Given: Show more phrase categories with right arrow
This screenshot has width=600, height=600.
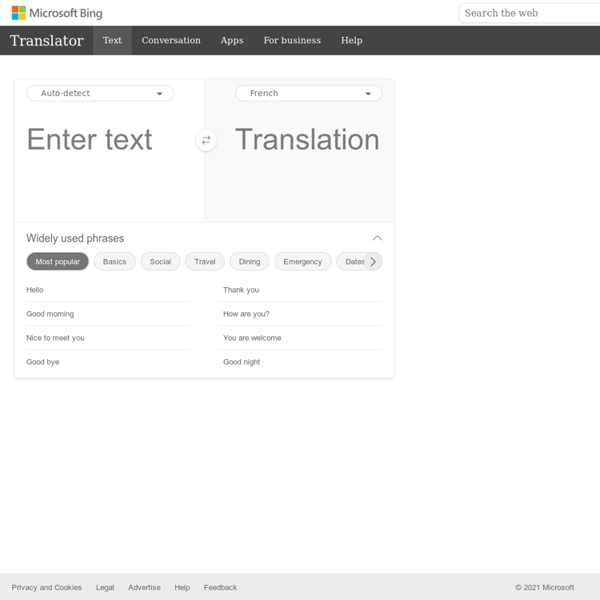Looking at the screenshot, I should click(x=373, y=262).
